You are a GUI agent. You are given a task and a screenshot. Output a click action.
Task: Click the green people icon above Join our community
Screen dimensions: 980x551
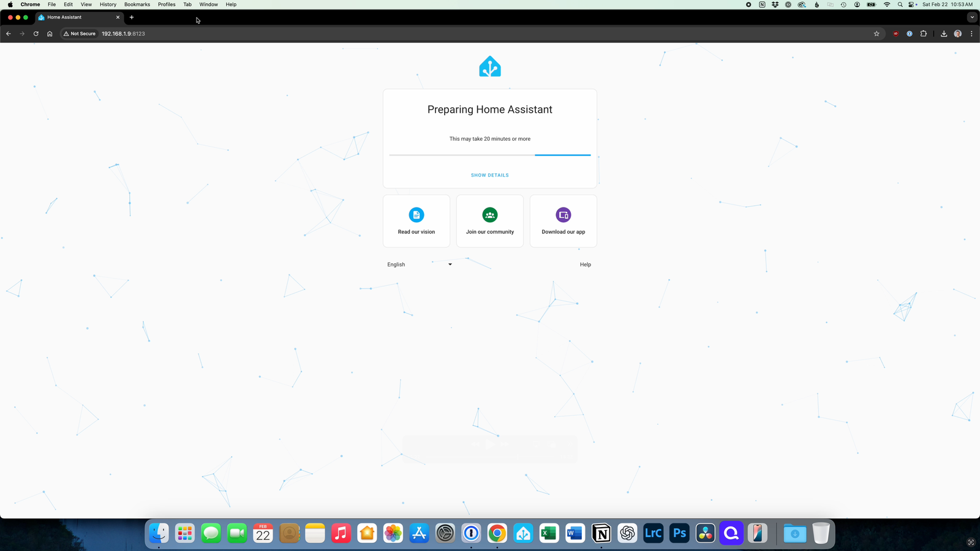489,214
